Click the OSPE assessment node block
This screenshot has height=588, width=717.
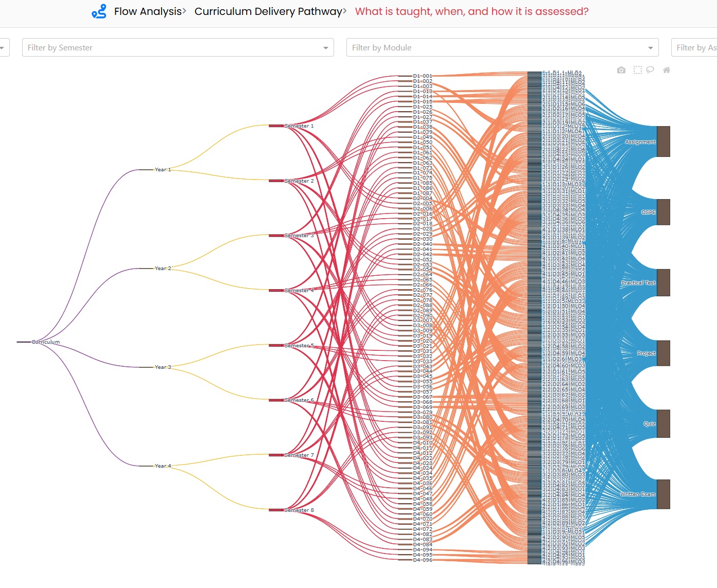point(663,212)
